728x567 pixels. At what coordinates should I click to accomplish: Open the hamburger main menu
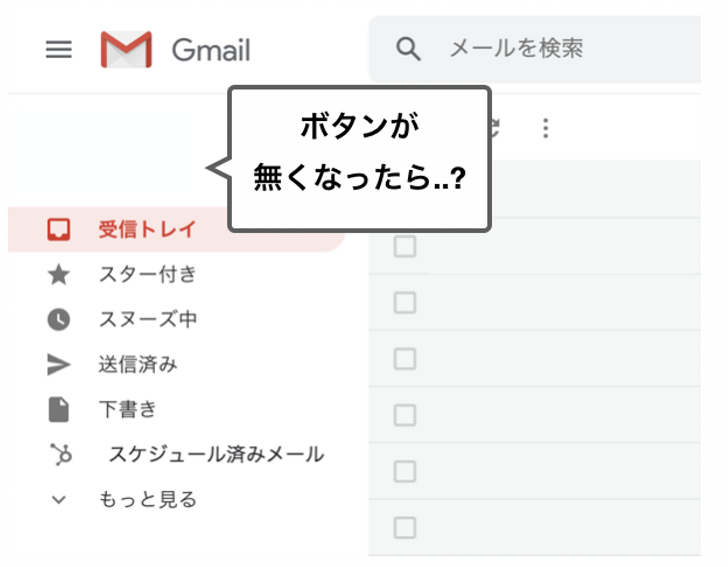(59, 50)
